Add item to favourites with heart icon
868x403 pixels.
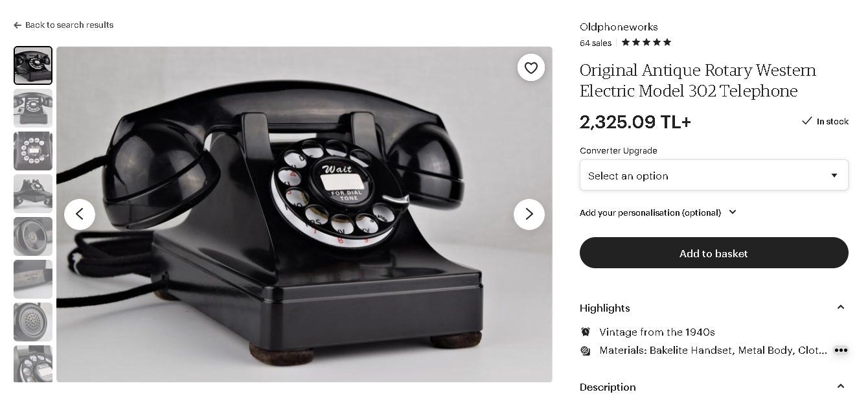pos(531,67)
